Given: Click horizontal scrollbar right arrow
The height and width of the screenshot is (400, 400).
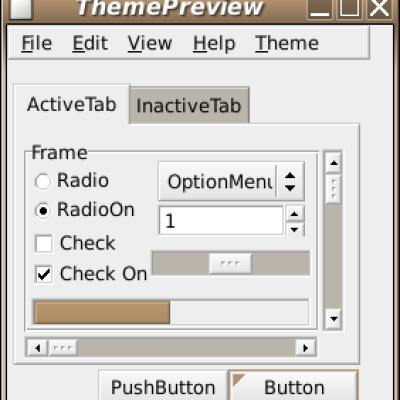Looking at the screenshot, I should 305,348.
